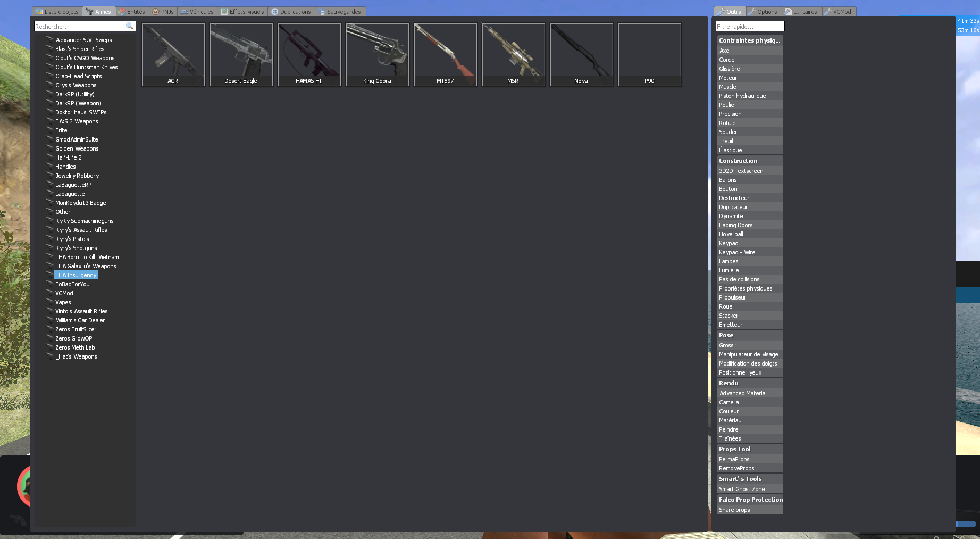
Task: Choose the P90 weapon tile
Action: [649, 54]
